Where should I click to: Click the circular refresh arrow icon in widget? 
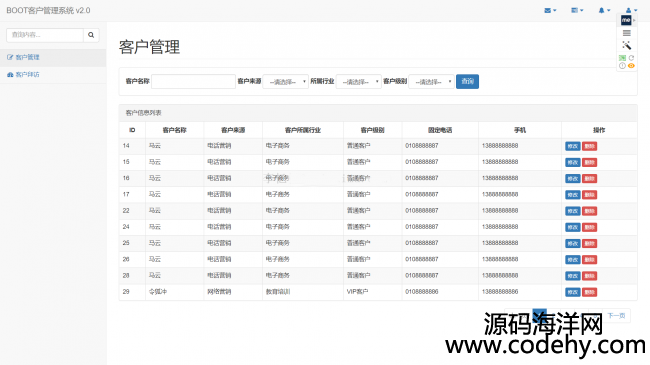coord(631,58)
